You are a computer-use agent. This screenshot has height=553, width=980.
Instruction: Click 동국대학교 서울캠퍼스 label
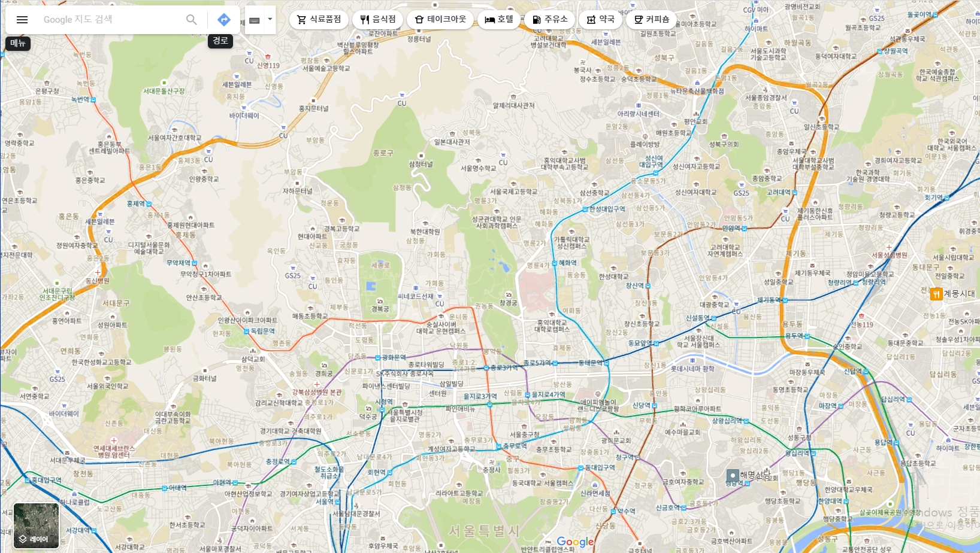543,484
